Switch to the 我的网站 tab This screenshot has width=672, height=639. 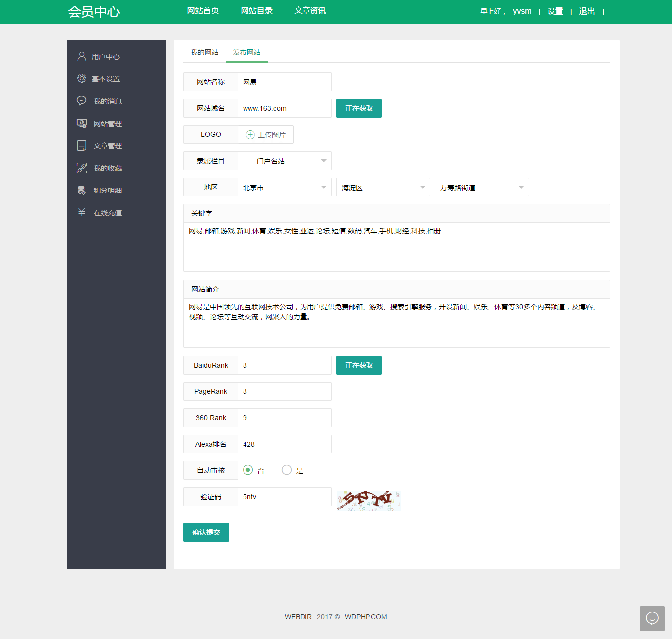click(204, 52)
